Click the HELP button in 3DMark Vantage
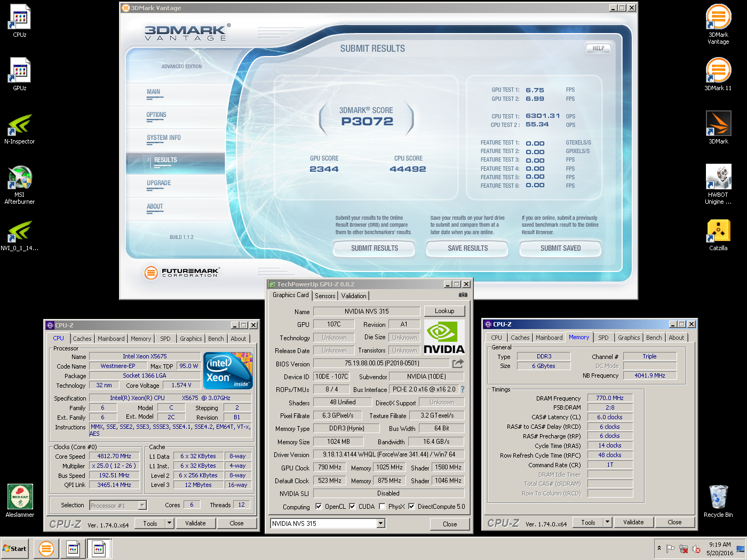Viewport: 747px width, 560px height. point(599,48)
